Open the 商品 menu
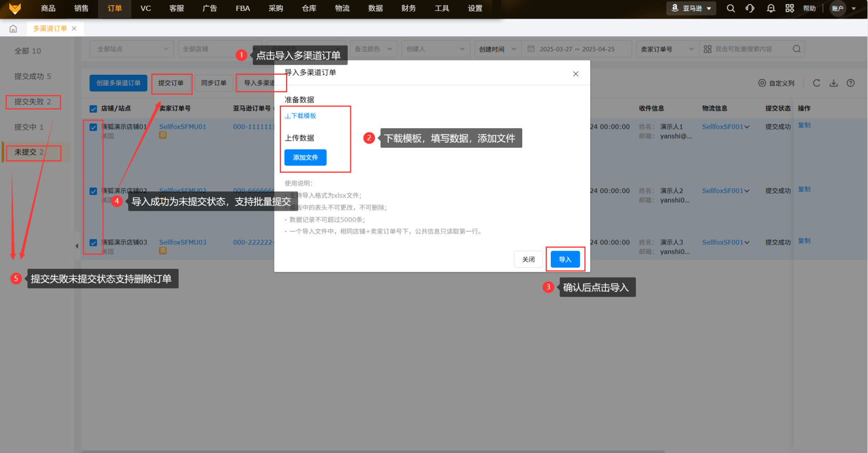The image size is (868, 453). [48, 8]
